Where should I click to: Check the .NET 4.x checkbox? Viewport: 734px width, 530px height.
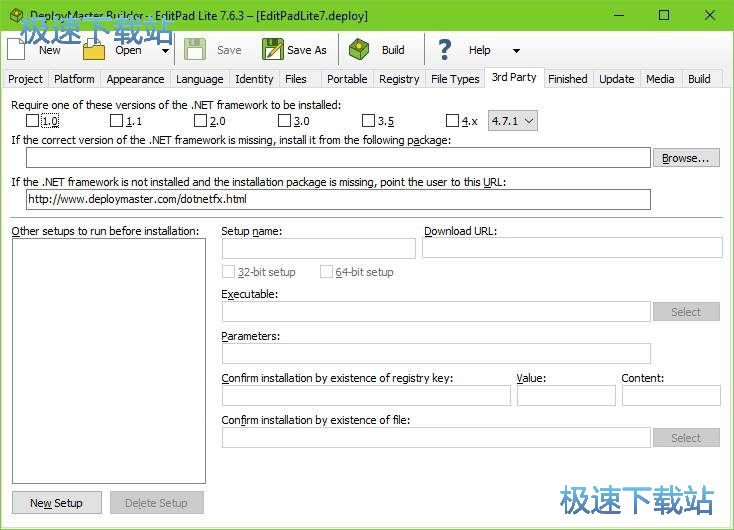coord(452,121)
